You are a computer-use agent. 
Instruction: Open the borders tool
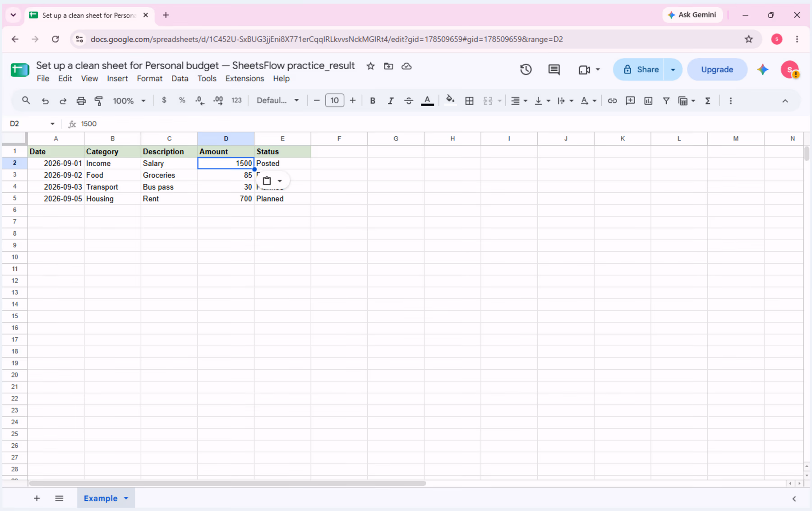tap(469, 101)
